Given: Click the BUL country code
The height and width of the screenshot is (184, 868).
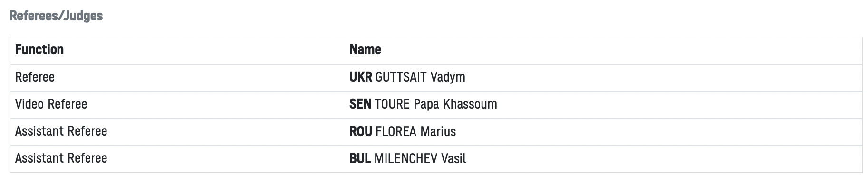Looking at the screenshot, I should (x=360, y=158).
